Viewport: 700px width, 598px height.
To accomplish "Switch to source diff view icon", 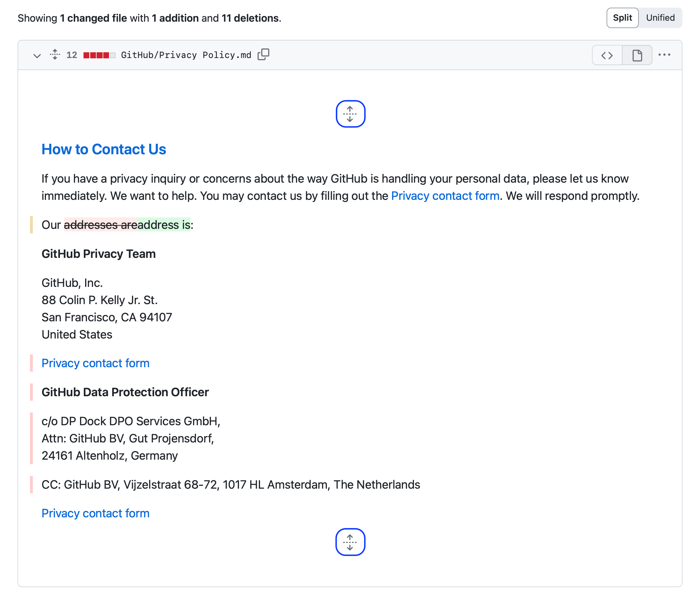I will point(607,55).
